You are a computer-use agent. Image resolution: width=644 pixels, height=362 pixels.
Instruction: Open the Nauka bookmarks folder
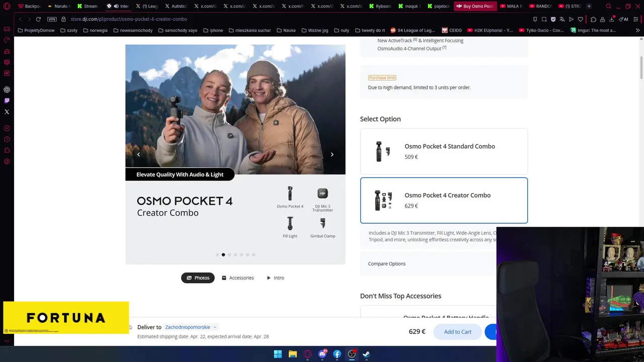pos(286,30)
